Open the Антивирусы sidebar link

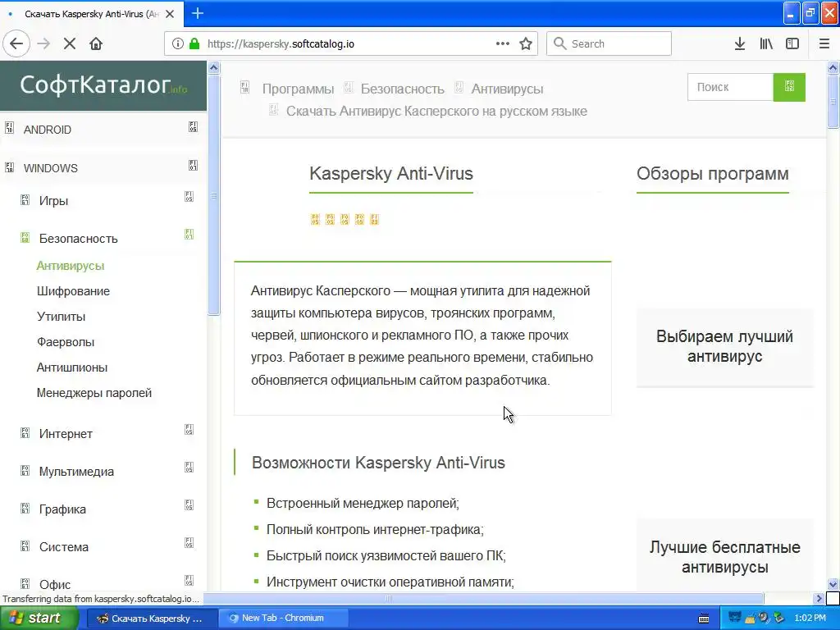click(x=71, y=266)
